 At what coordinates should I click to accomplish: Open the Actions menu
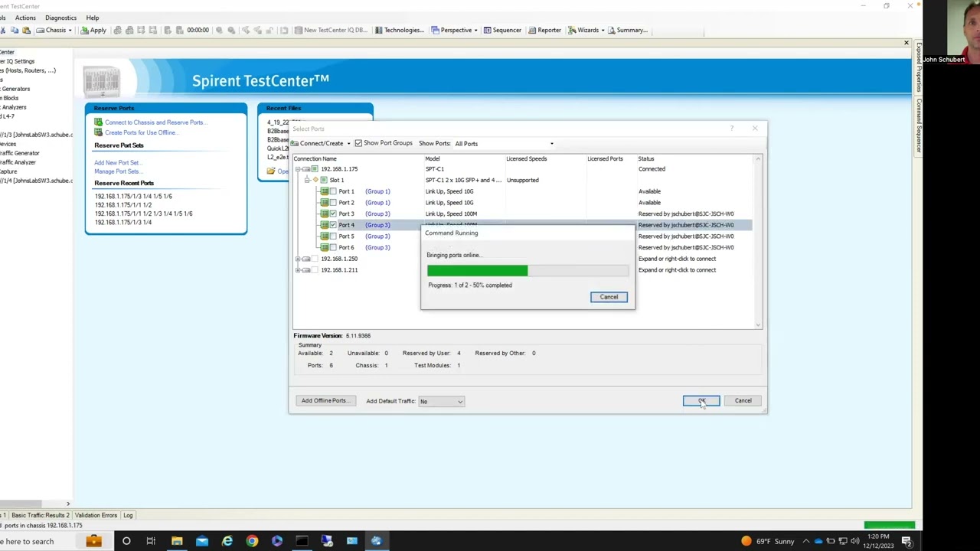pyautogui.click(x=25, y=18)
